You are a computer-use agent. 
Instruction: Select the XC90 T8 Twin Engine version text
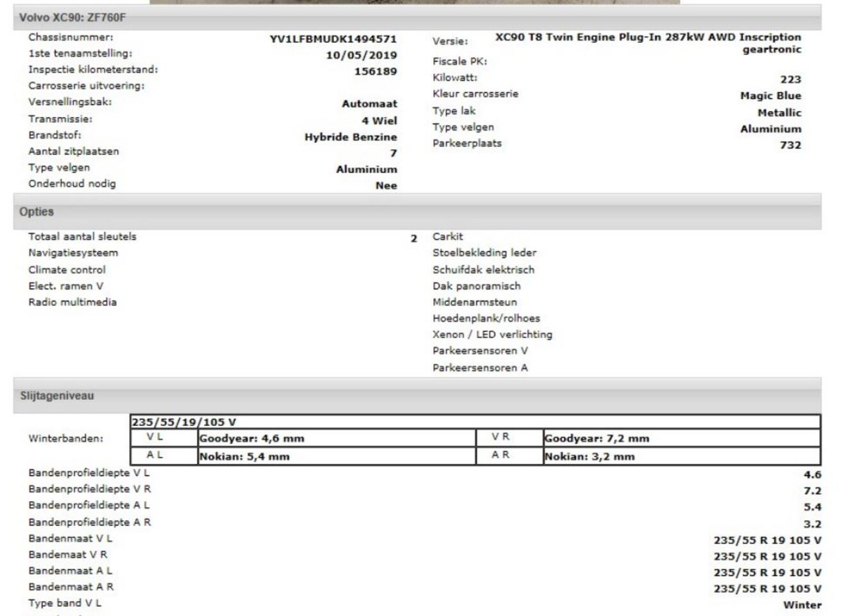(648, 43)
